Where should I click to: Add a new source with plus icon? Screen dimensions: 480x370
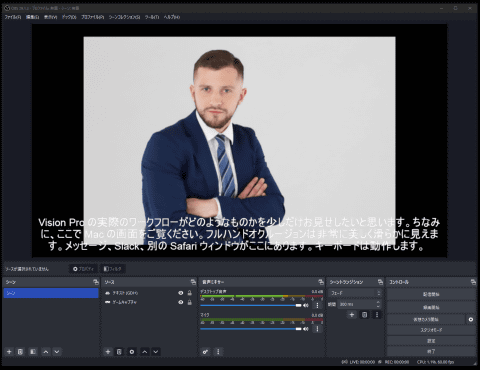coord(108,352)
